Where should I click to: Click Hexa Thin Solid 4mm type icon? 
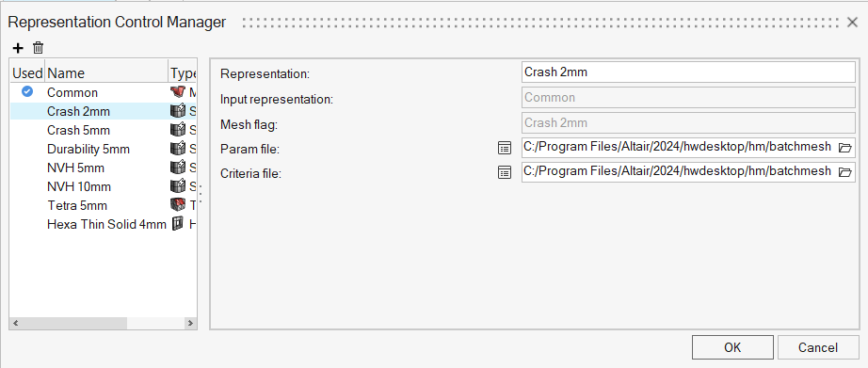tap(178, 224)
